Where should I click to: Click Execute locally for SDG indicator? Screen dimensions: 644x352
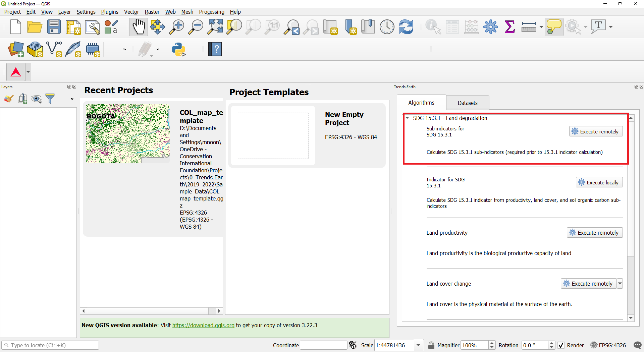599,182
